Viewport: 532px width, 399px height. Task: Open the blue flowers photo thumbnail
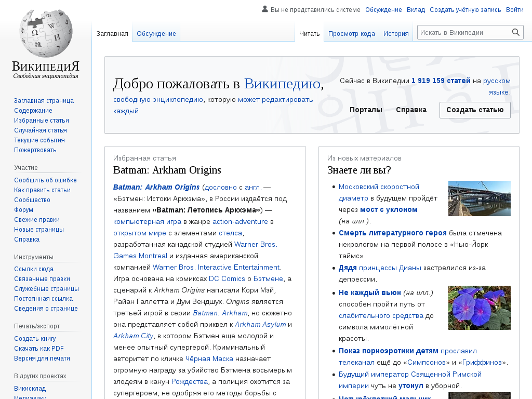pos(479,308)
